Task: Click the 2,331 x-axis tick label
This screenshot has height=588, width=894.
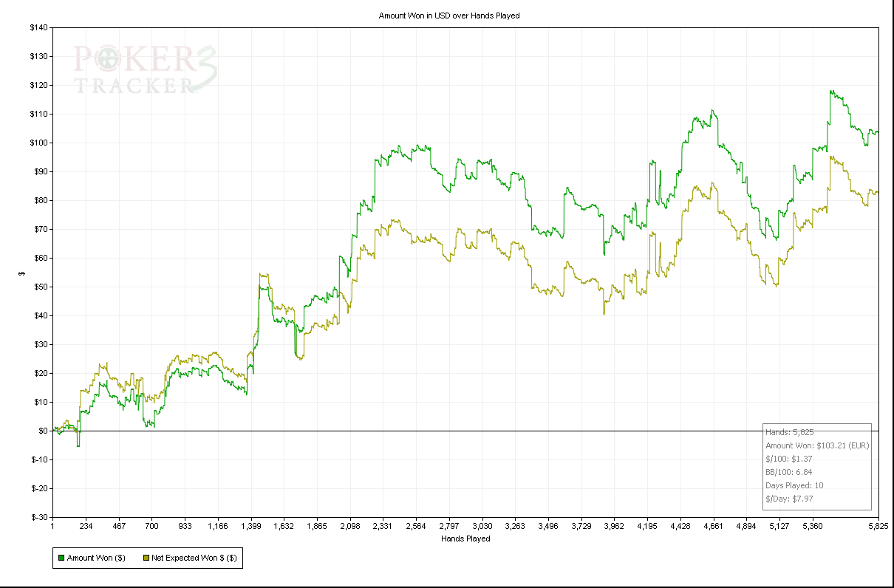Action: (x=383, y=527)
